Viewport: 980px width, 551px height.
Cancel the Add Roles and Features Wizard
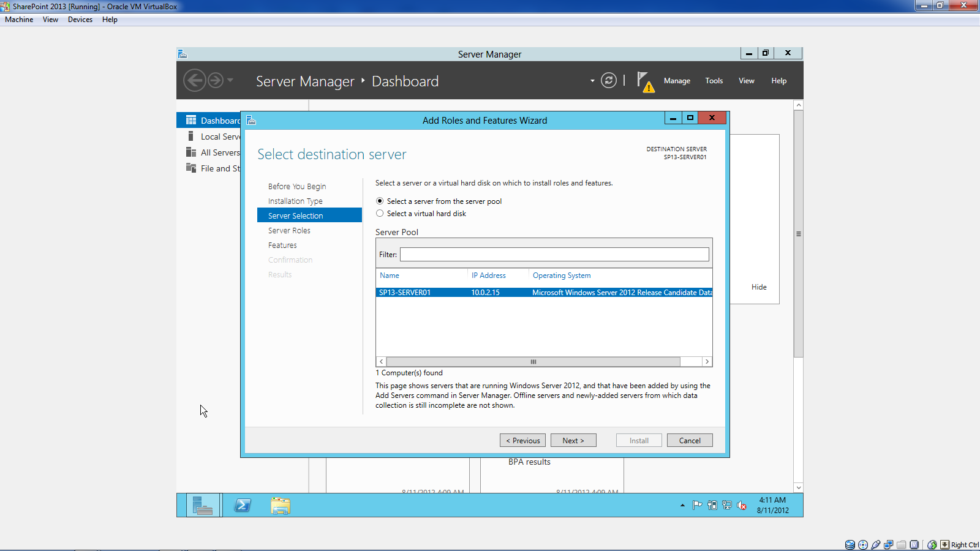[x=690, y=440]
